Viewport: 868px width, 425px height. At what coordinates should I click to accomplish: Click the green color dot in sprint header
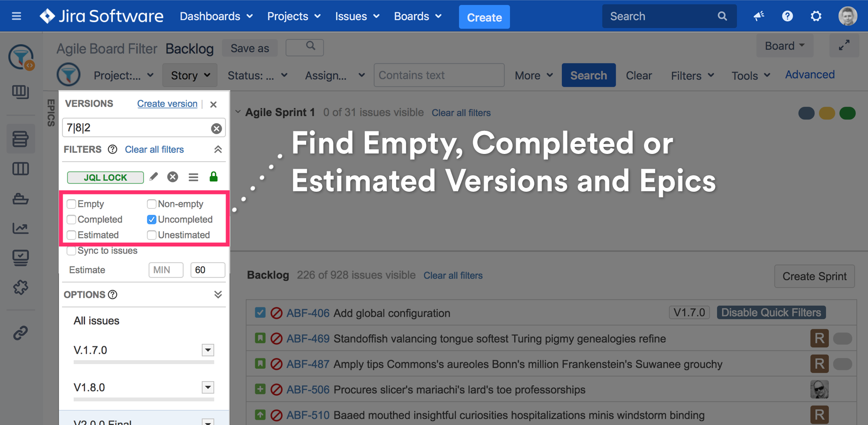[847, 113]
